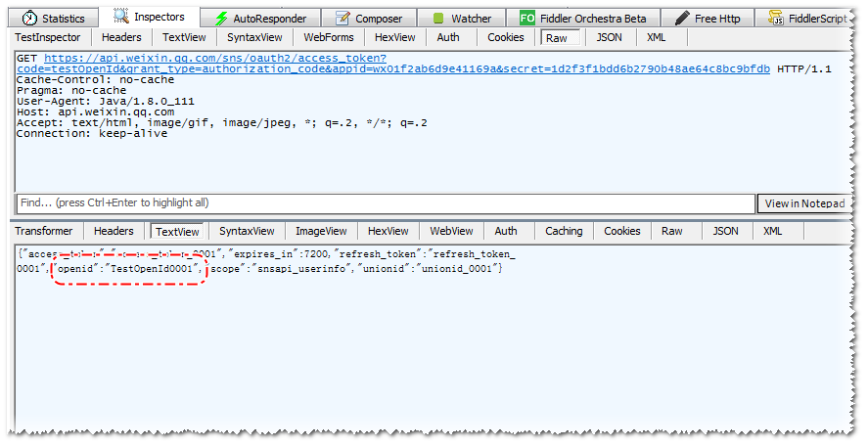The image size is (868, 447).
Task: Open request Auth tab
Action: [x=448, y=37]
